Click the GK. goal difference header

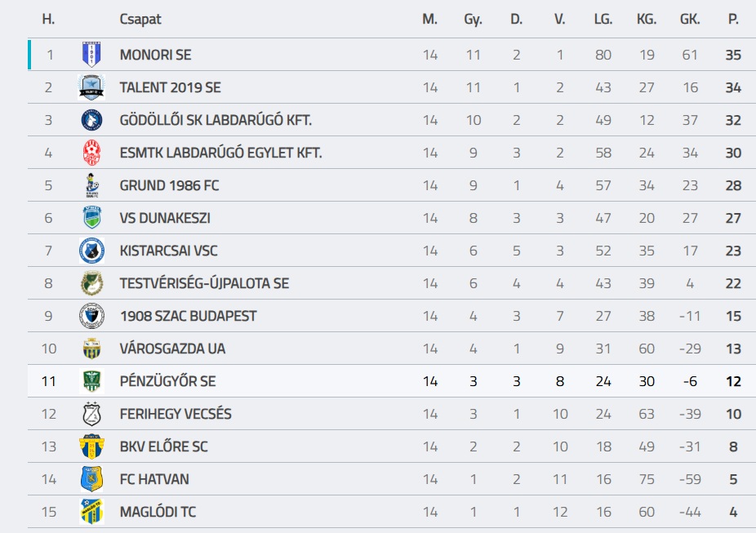(690, 19)
